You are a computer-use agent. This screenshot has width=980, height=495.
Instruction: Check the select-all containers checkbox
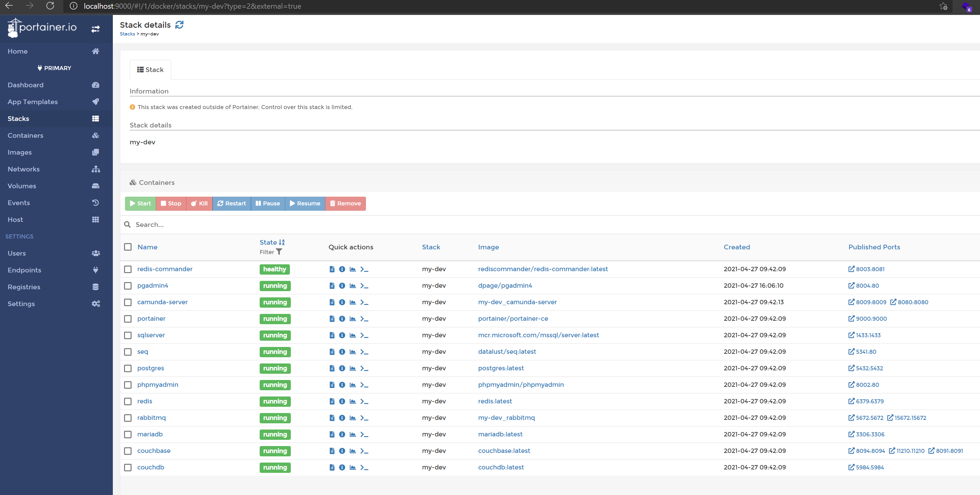(x=128, y=247)
